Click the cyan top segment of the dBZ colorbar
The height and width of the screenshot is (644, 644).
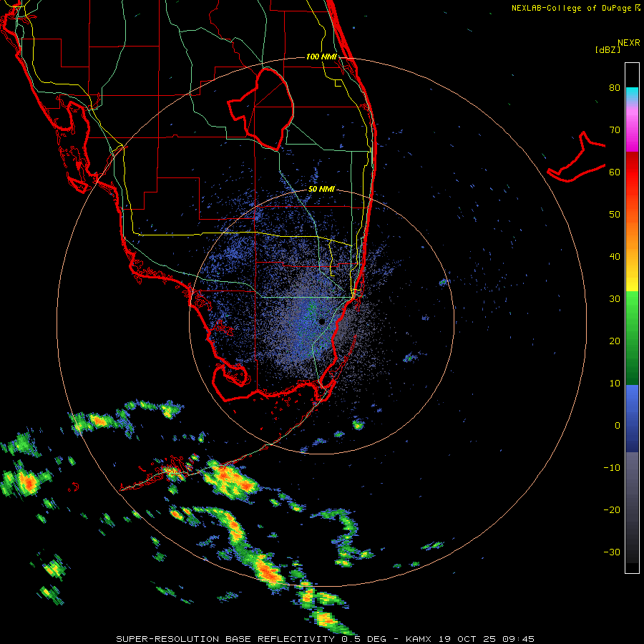632,93
